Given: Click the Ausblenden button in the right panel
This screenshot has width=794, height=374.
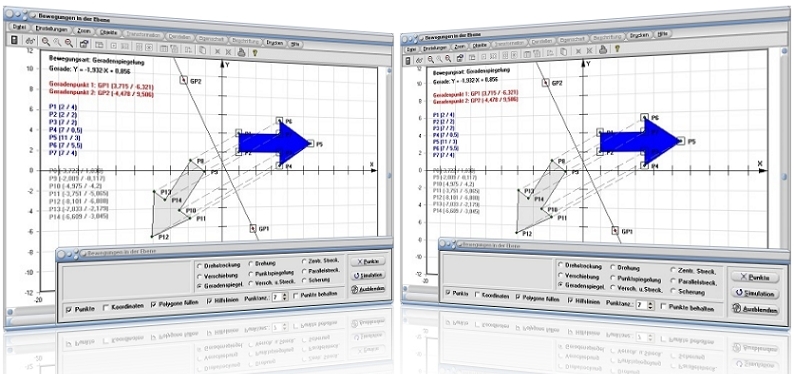Looking at the screenshot, I should [756, 310].
